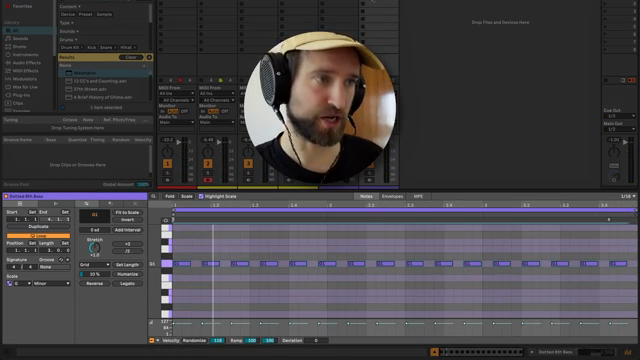640x360 pixels.
Task: Open the 1/16 grid size dropdown
Action: click(628, 196)
